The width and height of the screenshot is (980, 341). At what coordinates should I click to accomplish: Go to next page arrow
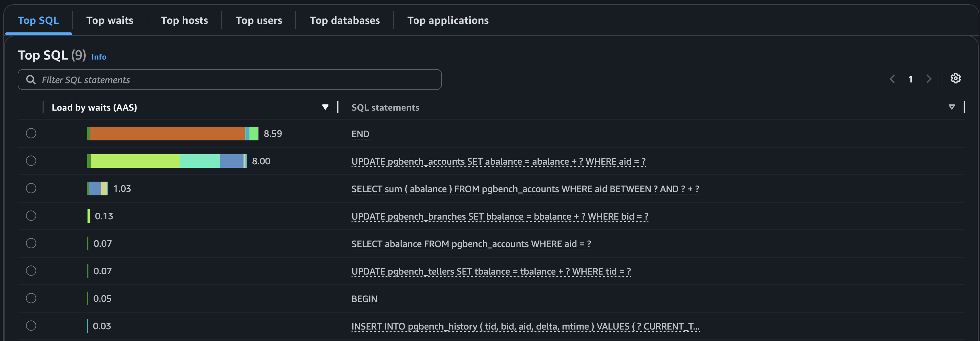pos(929,79)
